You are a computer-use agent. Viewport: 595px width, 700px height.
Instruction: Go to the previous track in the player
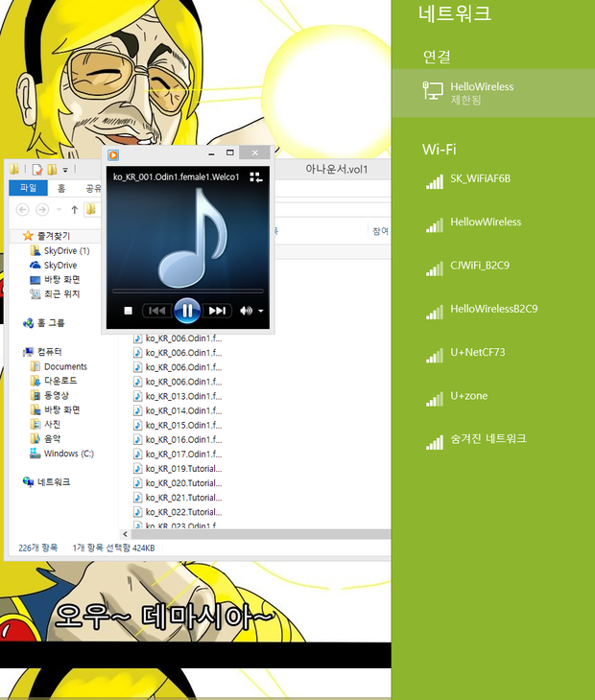tap(156, 311)
